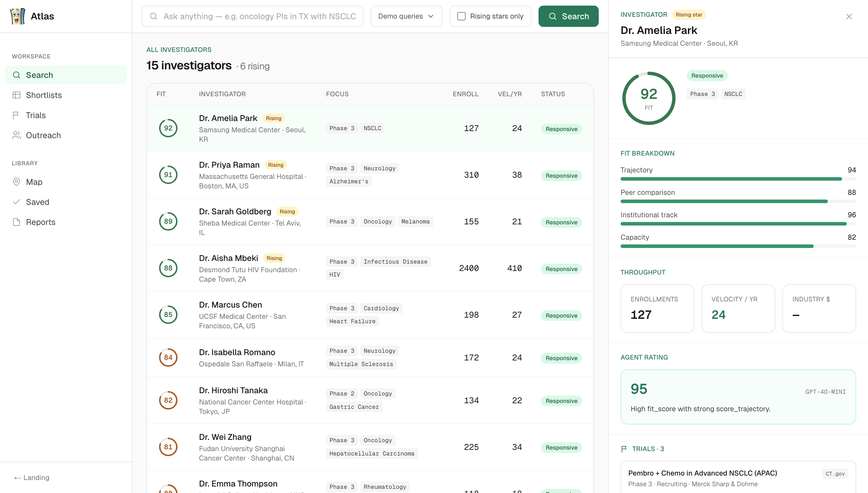Image resolution: width=868 pixels, height=493 pixels.
Task: Click the large 92 FIT gauge in detail panel
Action: tap(649, 98)
